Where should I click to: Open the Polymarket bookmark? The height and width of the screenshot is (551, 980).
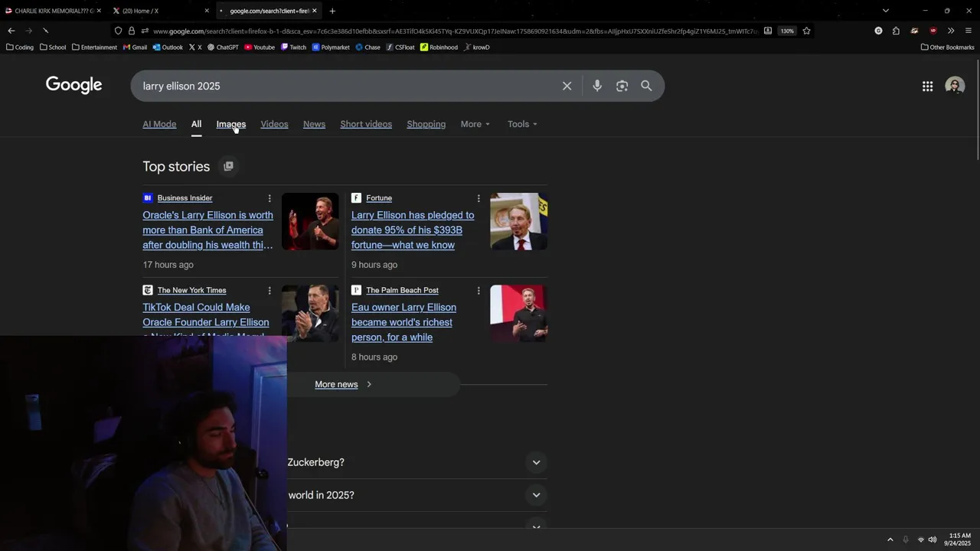[x=331, y=47]
